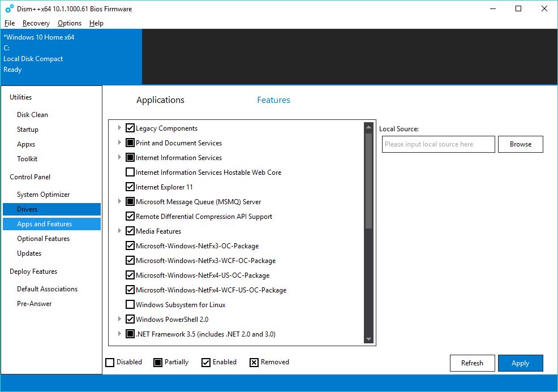Expand Internet Information Services node arrow

click(x=119, y=157)
